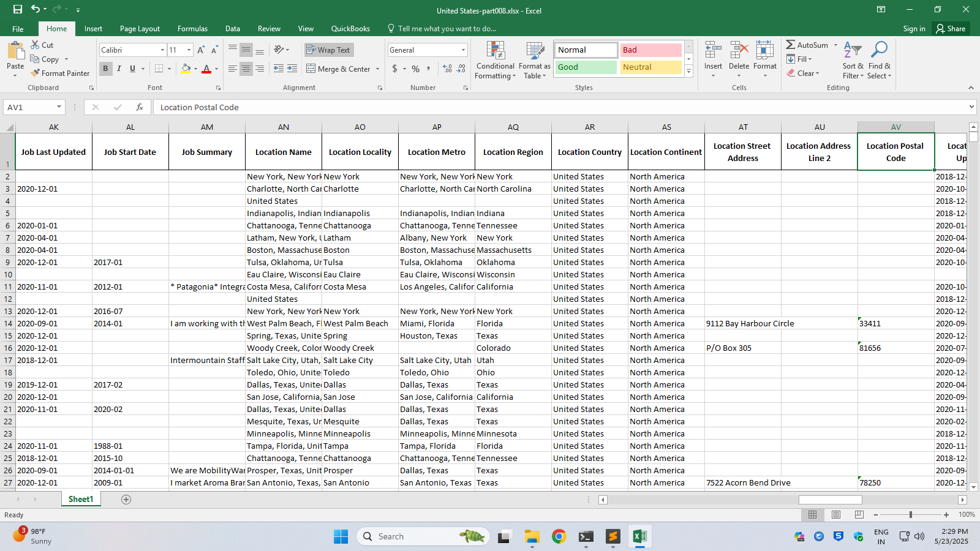Click Sign in
The image size is (980, 551).
914,29
